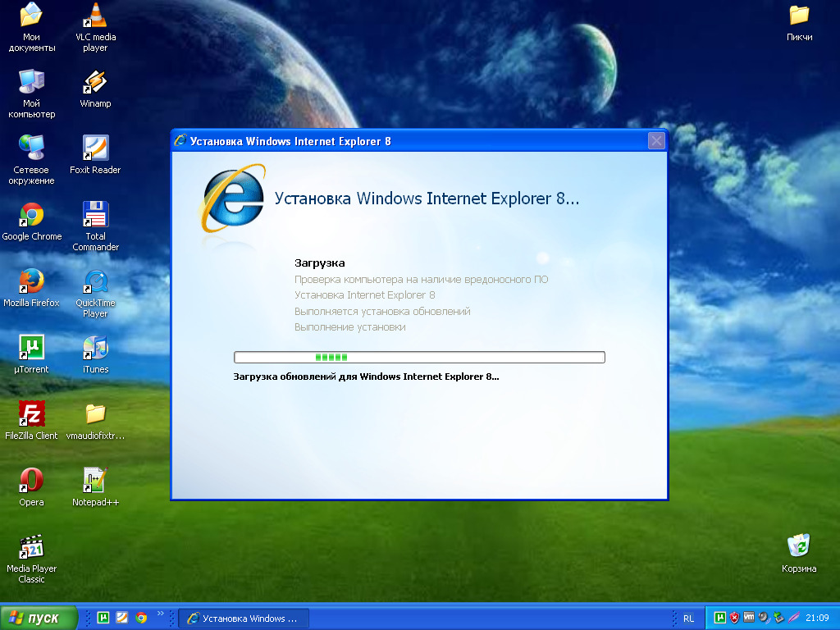Expand hidden quick launch items chevron
Viewport: 840px width, 630px height.
click(160, 614)
